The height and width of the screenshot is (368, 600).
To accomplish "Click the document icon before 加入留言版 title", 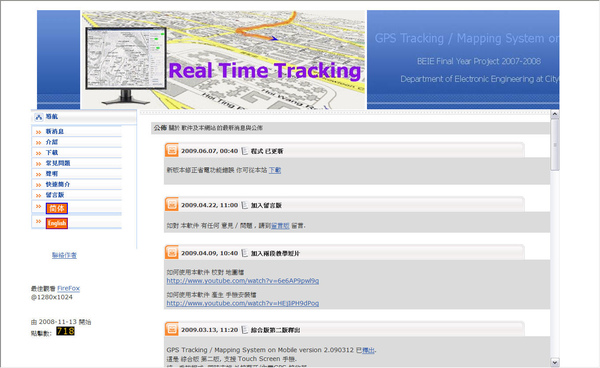I will tap(245, 205).
